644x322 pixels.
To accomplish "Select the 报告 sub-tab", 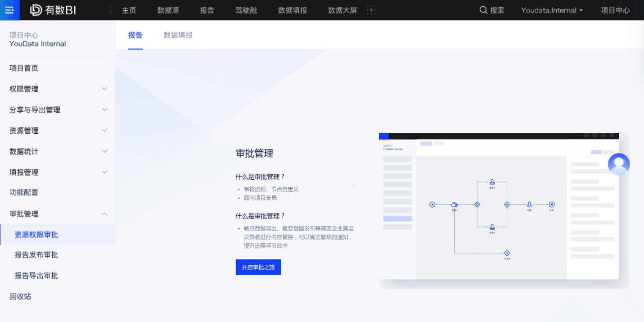I will 135,35.
